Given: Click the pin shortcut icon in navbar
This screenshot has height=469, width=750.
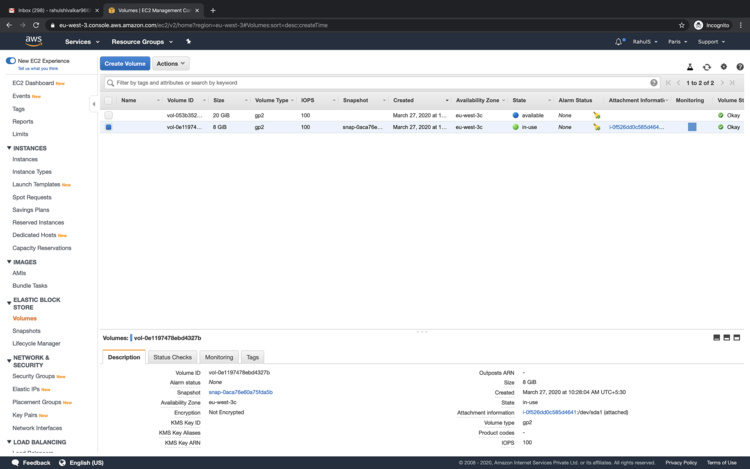Looking at the screenshot, I should coord(188,42).
